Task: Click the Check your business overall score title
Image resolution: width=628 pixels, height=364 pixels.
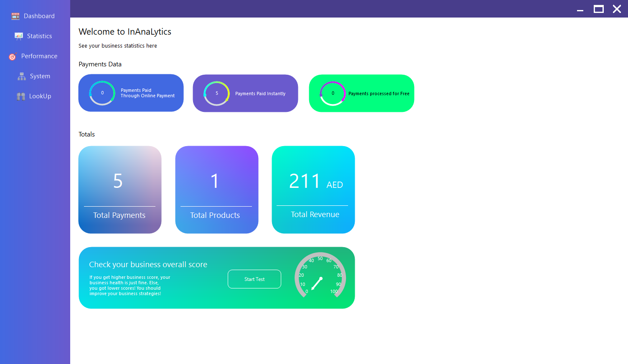Action: point(148,264)
